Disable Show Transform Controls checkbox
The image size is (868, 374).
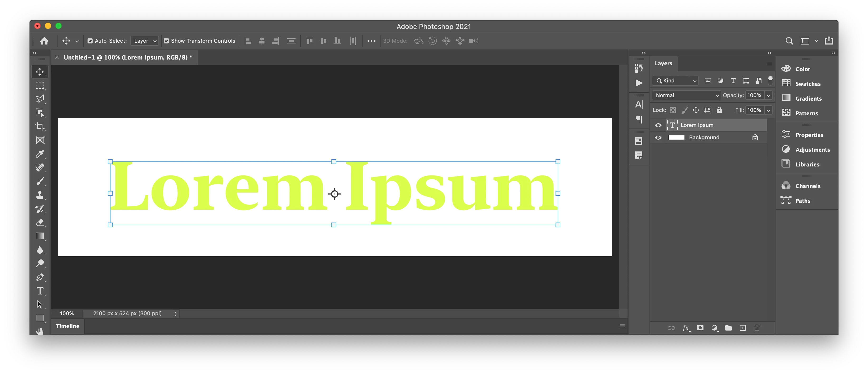coord(166,41)
